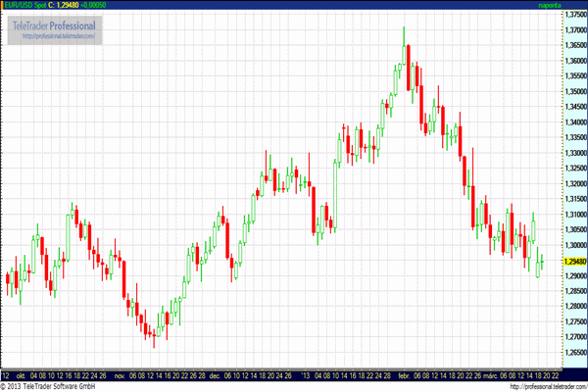
Task: Open the professional.teletrader.com link in the watermark
Action: click(60, 36)
